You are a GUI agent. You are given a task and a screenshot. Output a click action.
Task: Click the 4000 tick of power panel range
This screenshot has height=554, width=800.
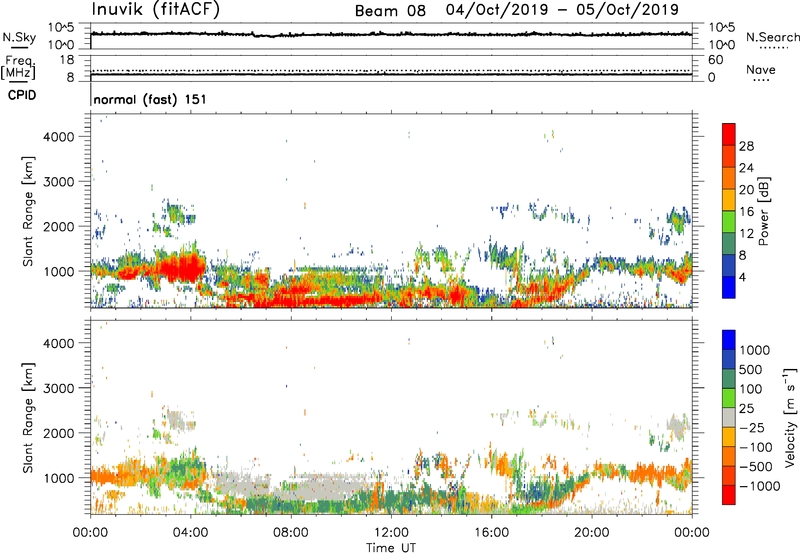(x=59, y=137)
